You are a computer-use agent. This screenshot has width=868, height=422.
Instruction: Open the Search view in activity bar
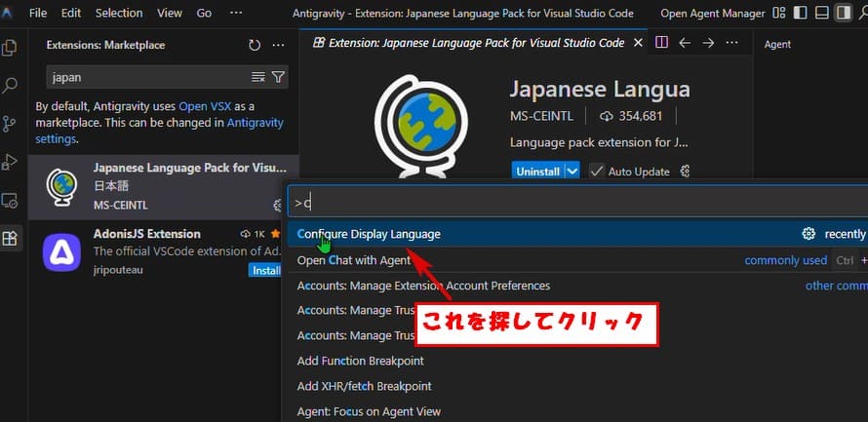11,85
